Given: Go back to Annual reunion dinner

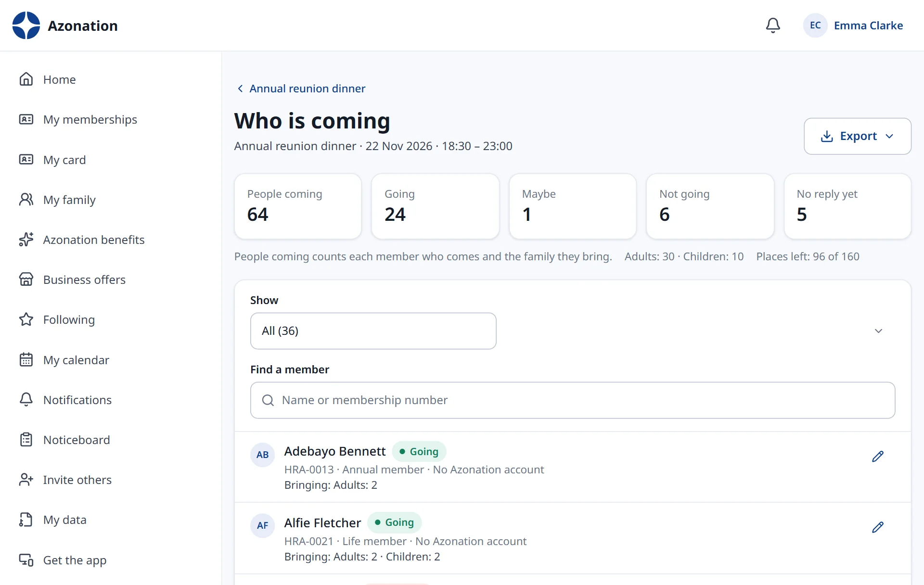Looking at the screenshot, I should click(301, 89).
